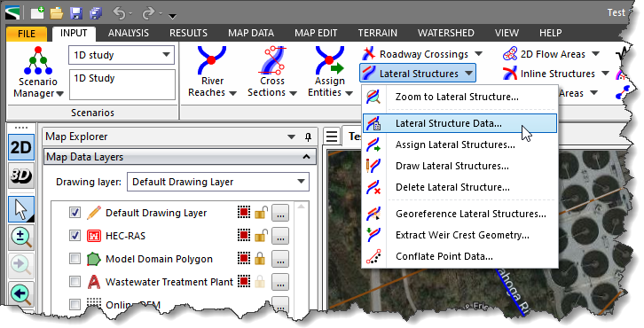Image resolution: width=644 pixels, height=328 pixels.
Task: Click the save all icon in quick access toolbar
Action: pyautogui.click(x=96, y=13)
